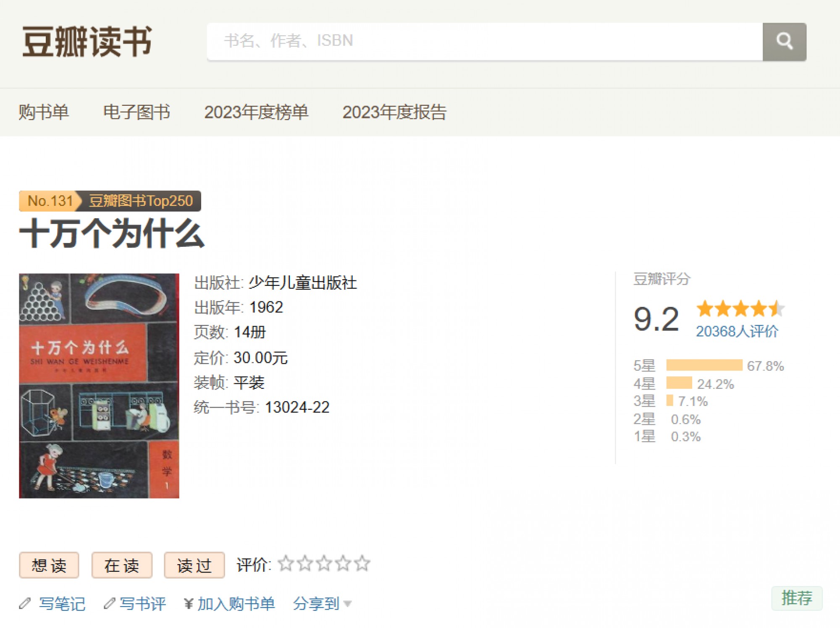Click the 豆瓣读书 logo
Screen dimensions: 840x628
87,41
